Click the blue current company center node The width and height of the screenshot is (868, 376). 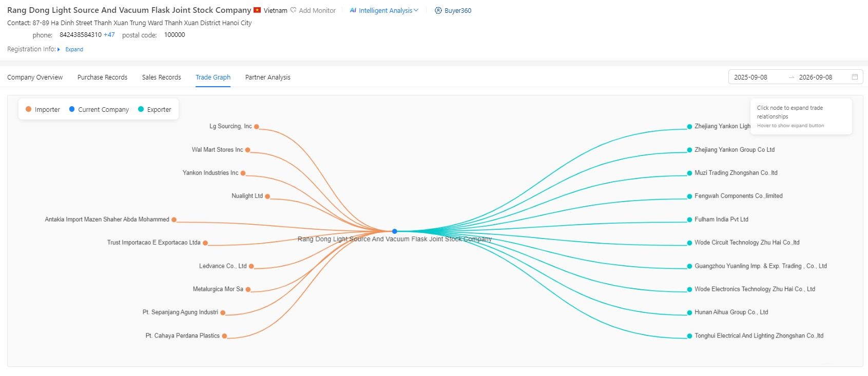tap(394, 231)
